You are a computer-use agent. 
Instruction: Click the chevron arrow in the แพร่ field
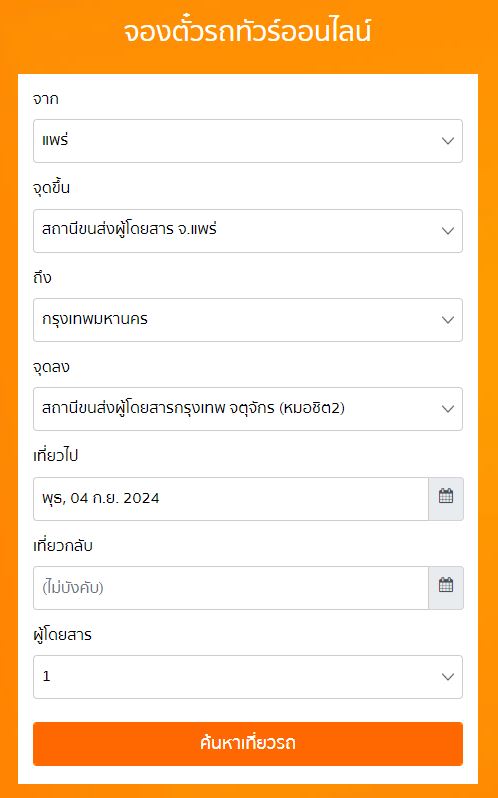(x=448, y=141)
